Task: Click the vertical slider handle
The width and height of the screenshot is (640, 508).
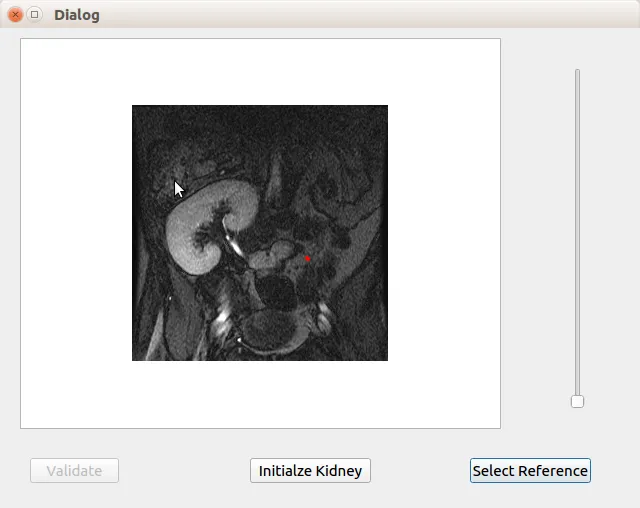Action: pos(577,401)
